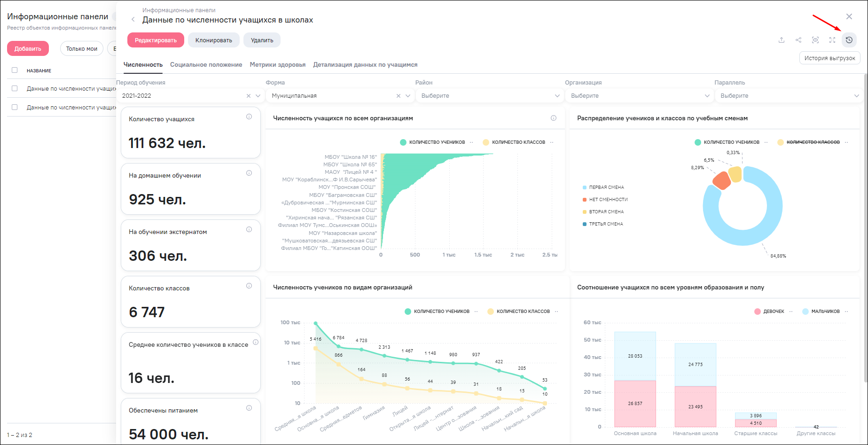Click the Только мои filter button
The image size is (868, 445).
82,48
